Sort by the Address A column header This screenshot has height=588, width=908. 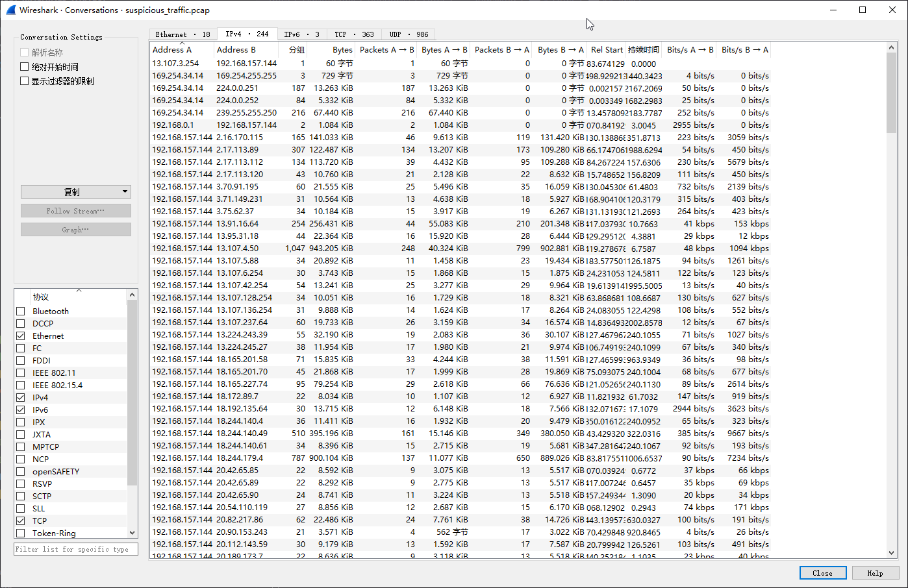(182, 49)
